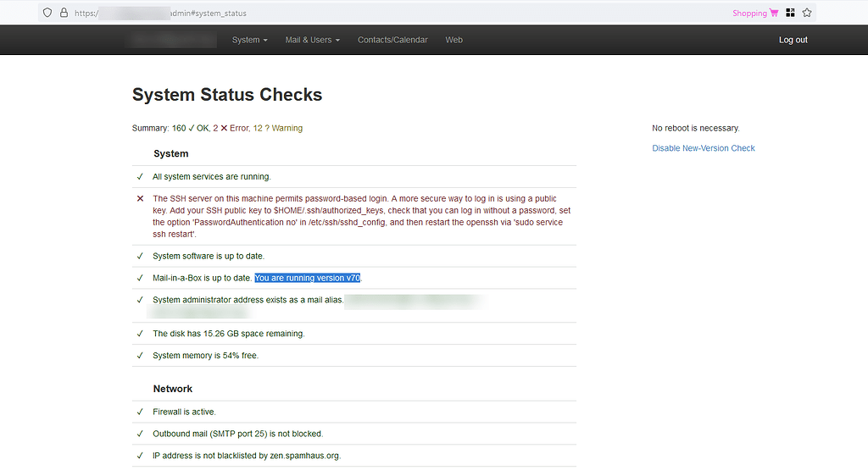Image resolution: width=868 pixels, height=476 pixels.
Task: Click the checkmark beside 'All system services are running'
Action: pos(140,177)
